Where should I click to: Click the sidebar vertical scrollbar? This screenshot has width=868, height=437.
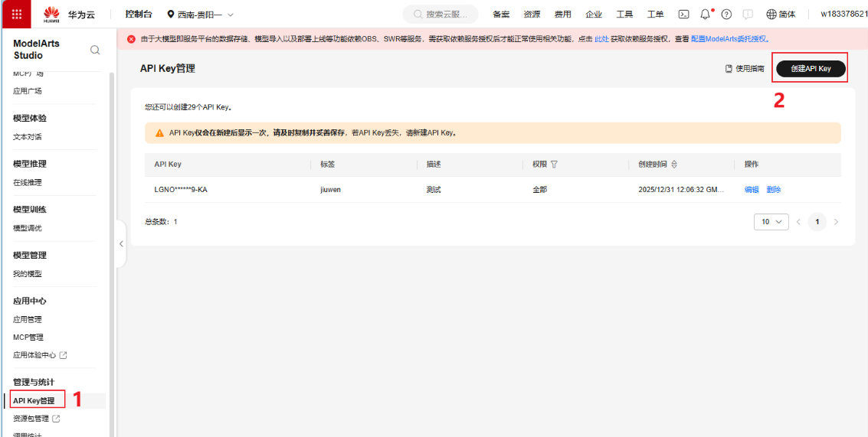pos(112,254)
